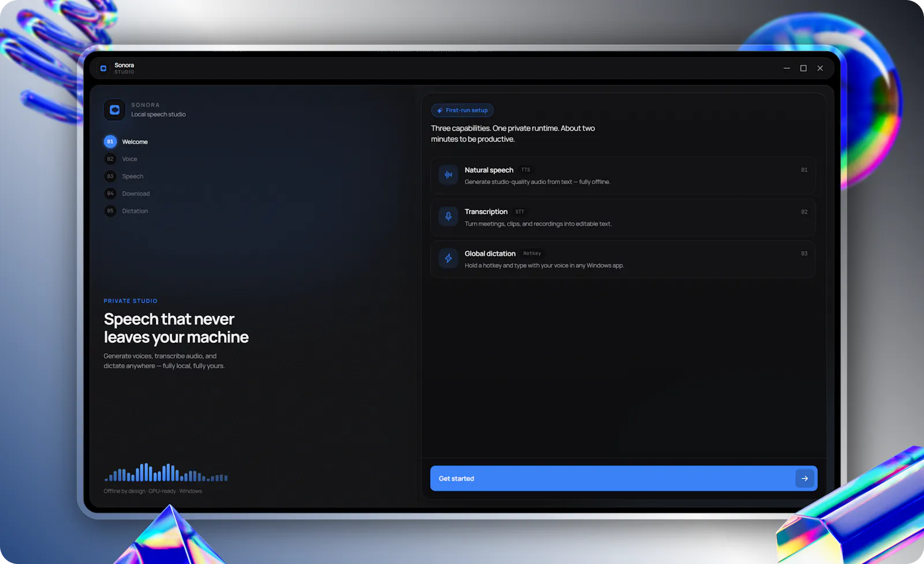Click 'Turn meetings, clips, and recordings' description
Screen dimensions: 924x564
[538, 224]
